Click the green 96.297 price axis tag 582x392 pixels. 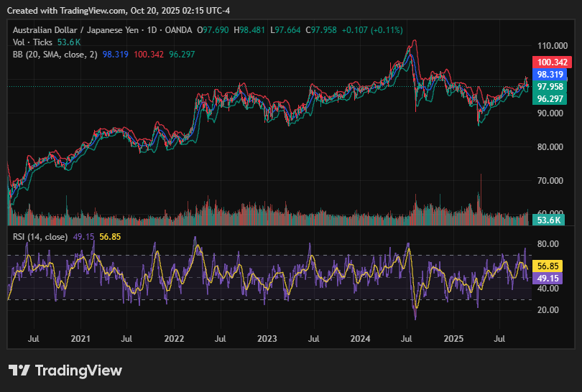click(550, 98)
